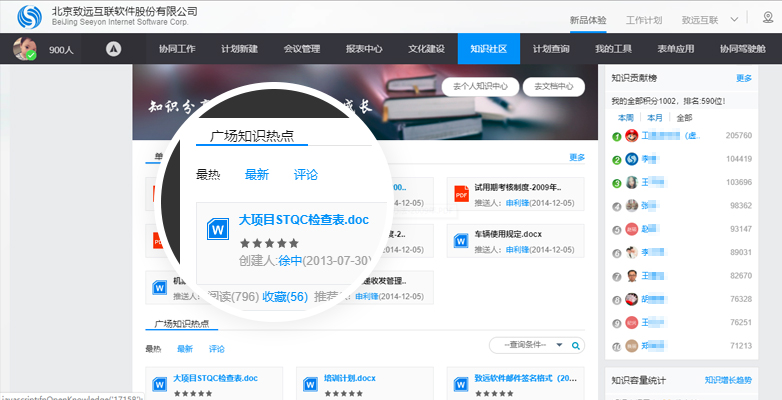Open the PDF icon for 试用期考核制度
The width and height of the screenshot is (782, 400).
coord(461,192)
